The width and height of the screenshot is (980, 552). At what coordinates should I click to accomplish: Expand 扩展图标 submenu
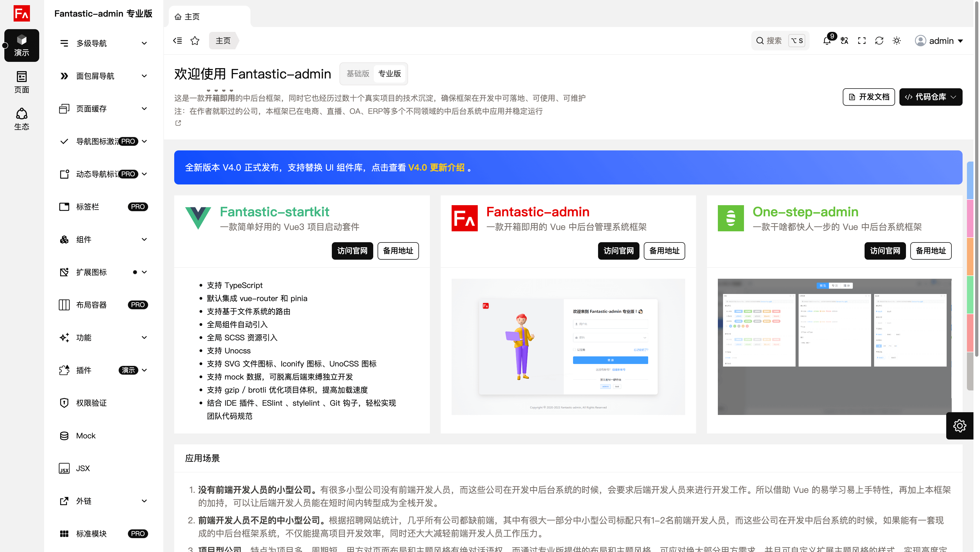tap(103, 272)
